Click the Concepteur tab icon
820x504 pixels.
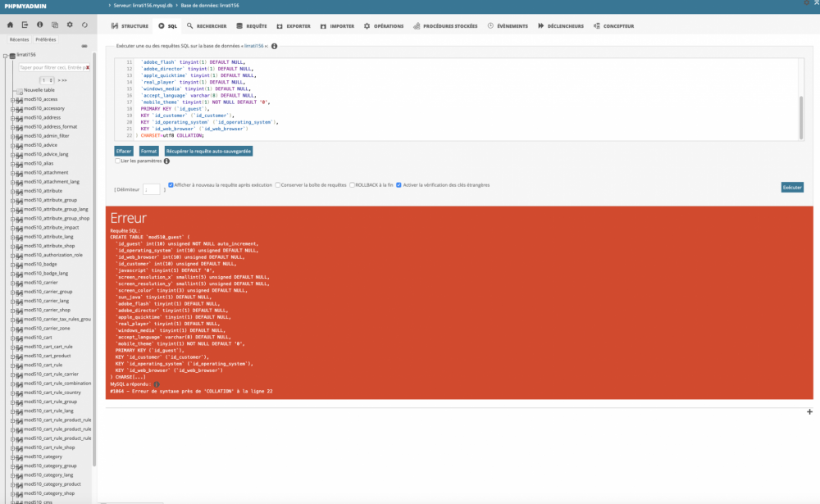coord(597,25)
